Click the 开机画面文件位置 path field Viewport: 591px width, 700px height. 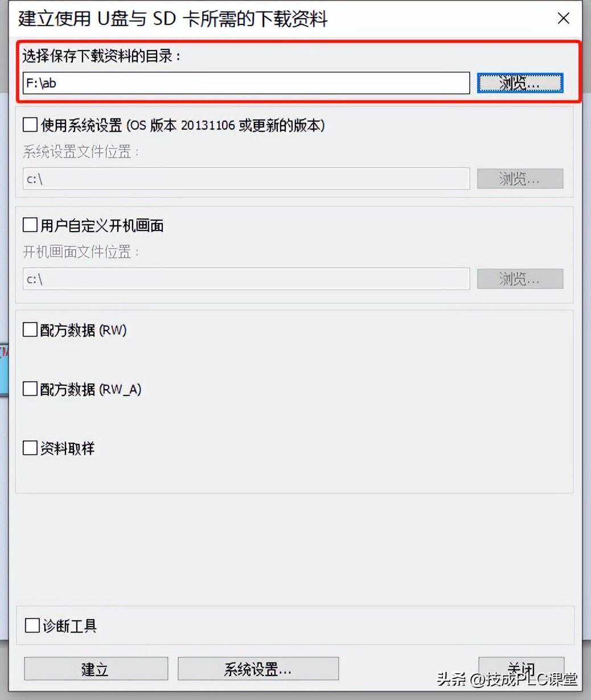(246, 279)
